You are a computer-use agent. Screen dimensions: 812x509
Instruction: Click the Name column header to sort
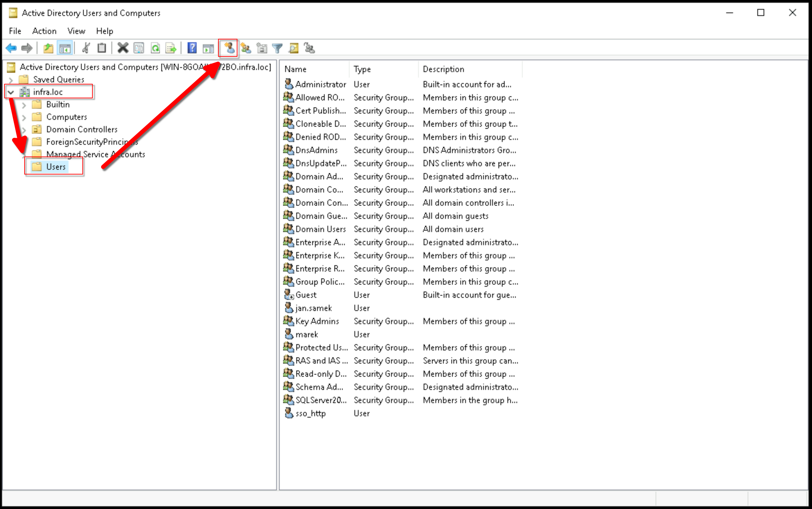(x=295, y=69)
